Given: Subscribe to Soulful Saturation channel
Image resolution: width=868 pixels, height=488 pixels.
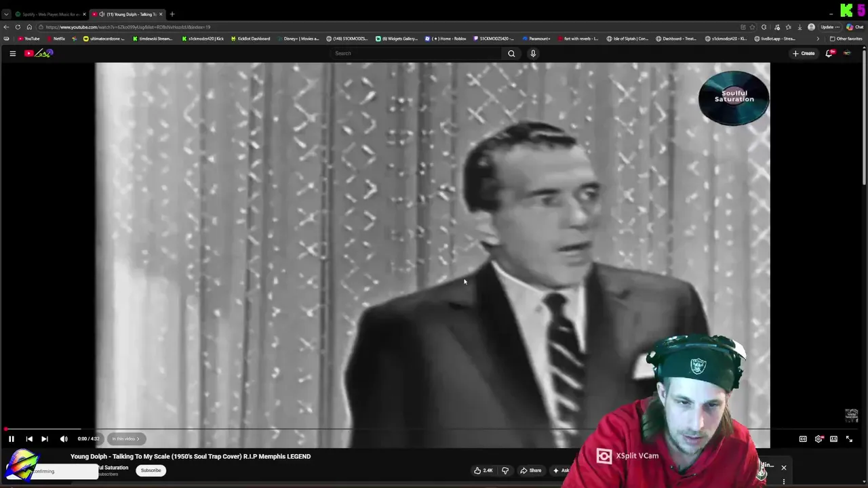Looking at the screenshot, I should pyautogui.click(x=151, y=470).
